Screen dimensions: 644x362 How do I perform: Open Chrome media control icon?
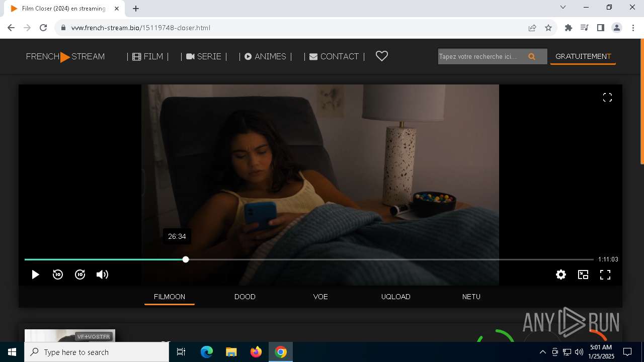(x=585, y=28)
